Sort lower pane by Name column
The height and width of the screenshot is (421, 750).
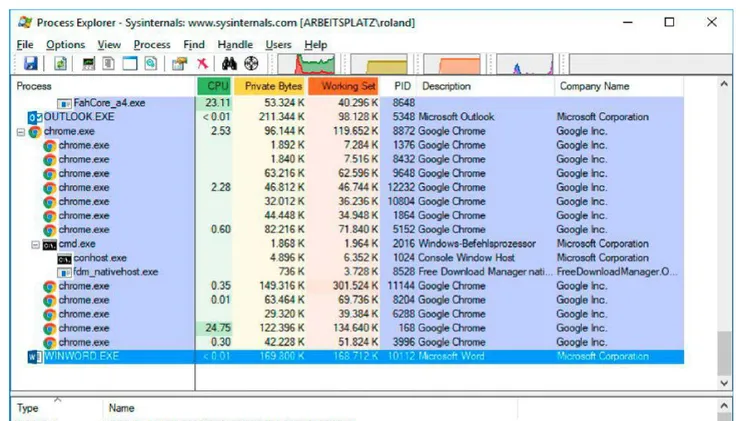(310, 408)
